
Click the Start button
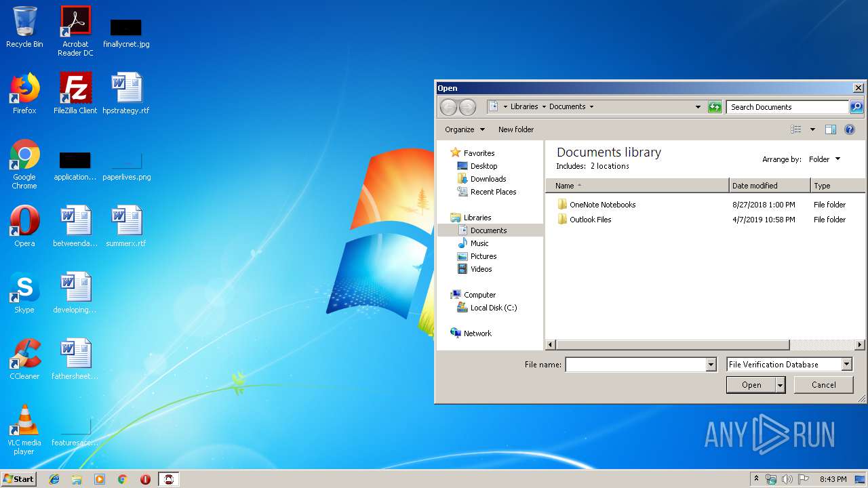coord(19,479)
